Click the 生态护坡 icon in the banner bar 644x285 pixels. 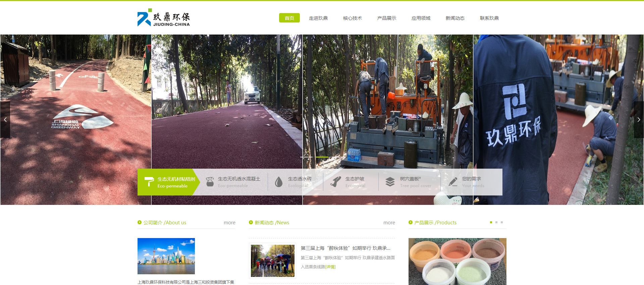[336, 182]
